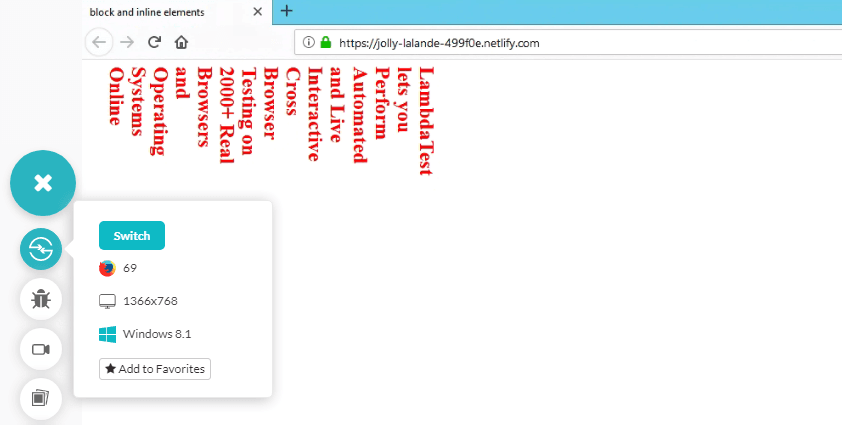Image resolution: width=842 pixels, height=425 pixels.
Task: Click the vertical 'Interactive' red text
Action: (315, 114)
